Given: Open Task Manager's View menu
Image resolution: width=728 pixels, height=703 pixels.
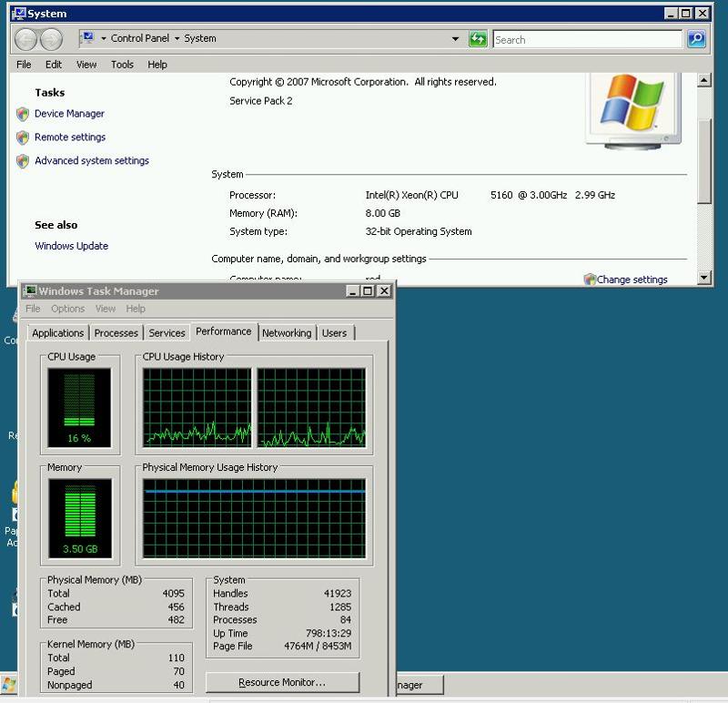Looking at the screenshot, I should pos(106,309).
